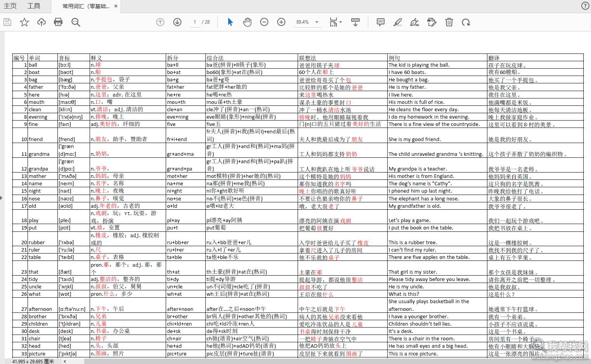
Task: Click the split 'chi+ld+ren' cell
Action: click(x=179, y=324)
